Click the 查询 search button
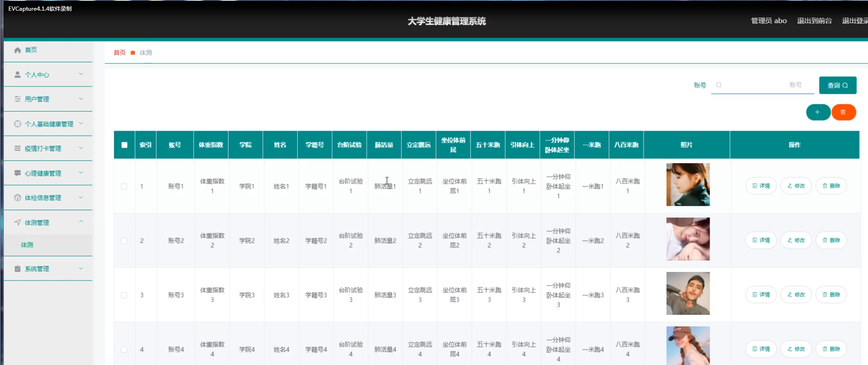868x365 pixels. click(838, 85)
